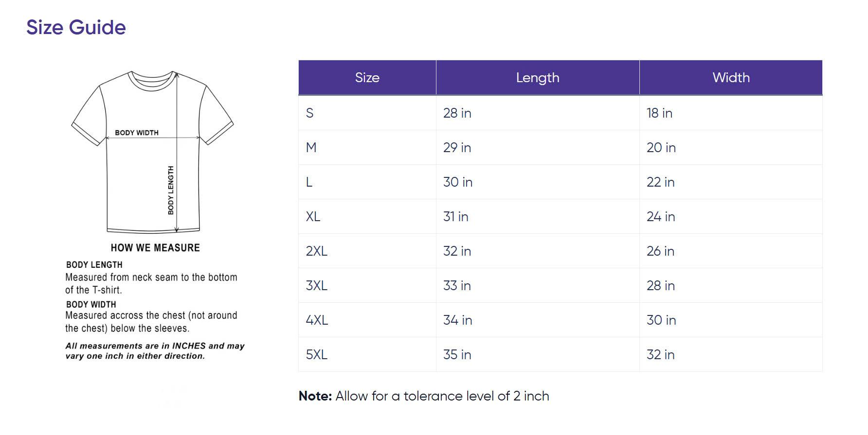This screenshot has height=435, width=868.
Task: Select the Size column header
Action: click(x=367, y=78)
